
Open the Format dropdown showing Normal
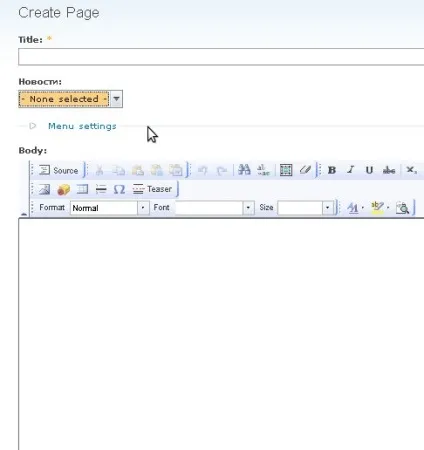tap(110, 208)
